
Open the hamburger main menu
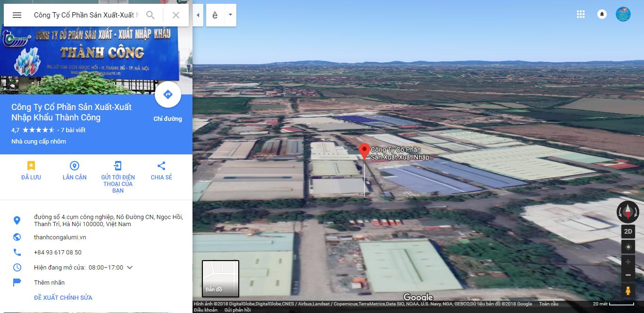[x=17, y=15]
